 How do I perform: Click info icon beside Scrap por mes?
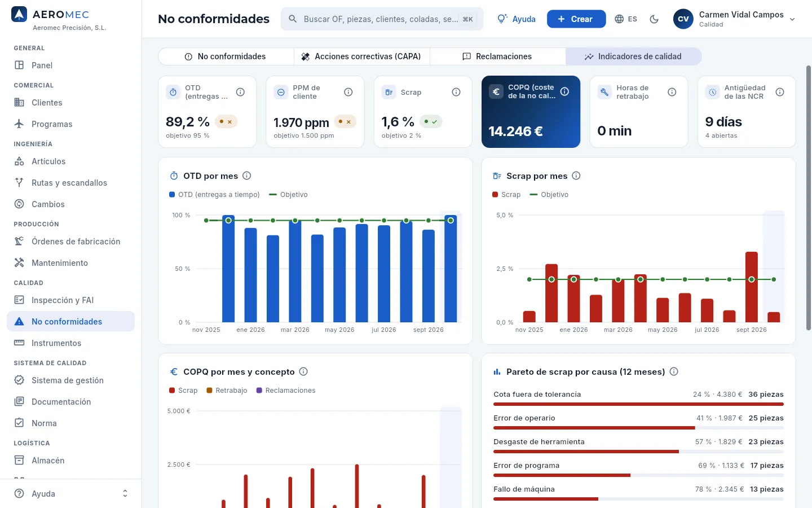point(576,176)
